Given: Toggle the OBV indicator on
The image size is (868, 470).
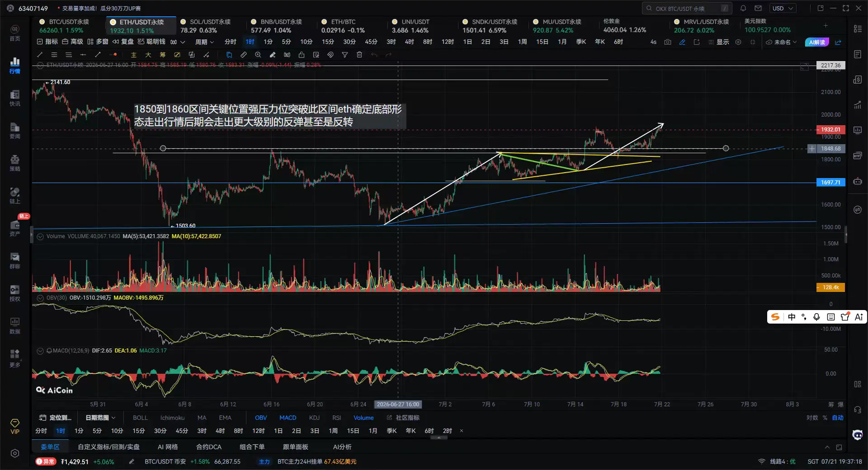Looking at the screenshot, I should pos(261,418).
